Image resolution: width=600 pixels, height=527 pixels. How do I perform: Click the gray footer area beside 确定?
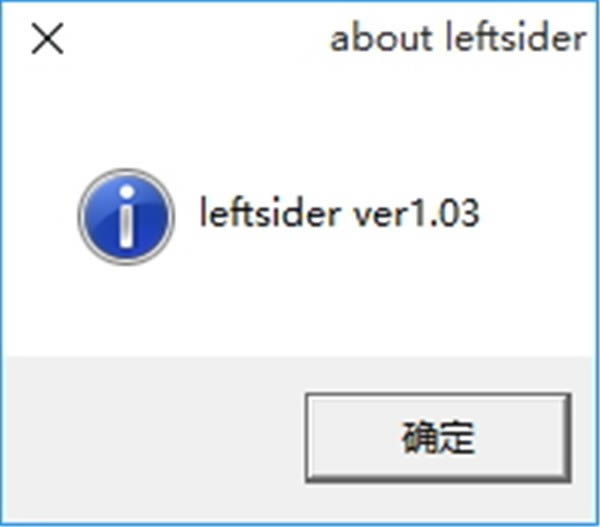(x=153, y=437)
